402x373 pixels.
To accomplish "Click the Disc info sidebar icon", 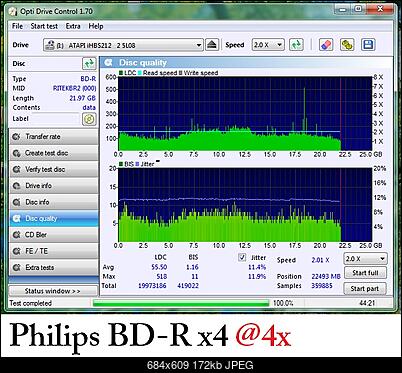I will pos(16,202).
